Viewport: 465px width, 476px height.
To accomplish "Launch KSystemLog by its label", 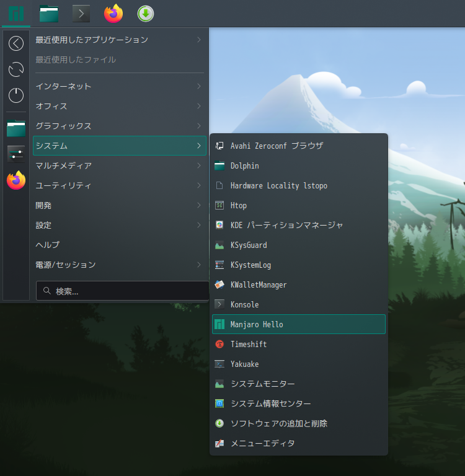I will coord(250,265).
